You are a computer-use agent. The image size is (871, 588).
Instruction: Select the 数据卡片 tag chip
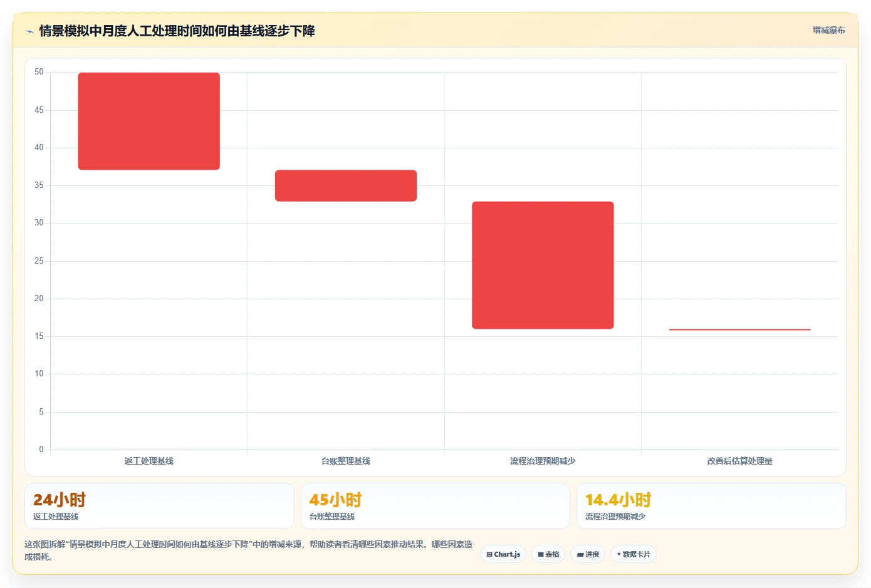pyautogui.click(x=633, y=554)
